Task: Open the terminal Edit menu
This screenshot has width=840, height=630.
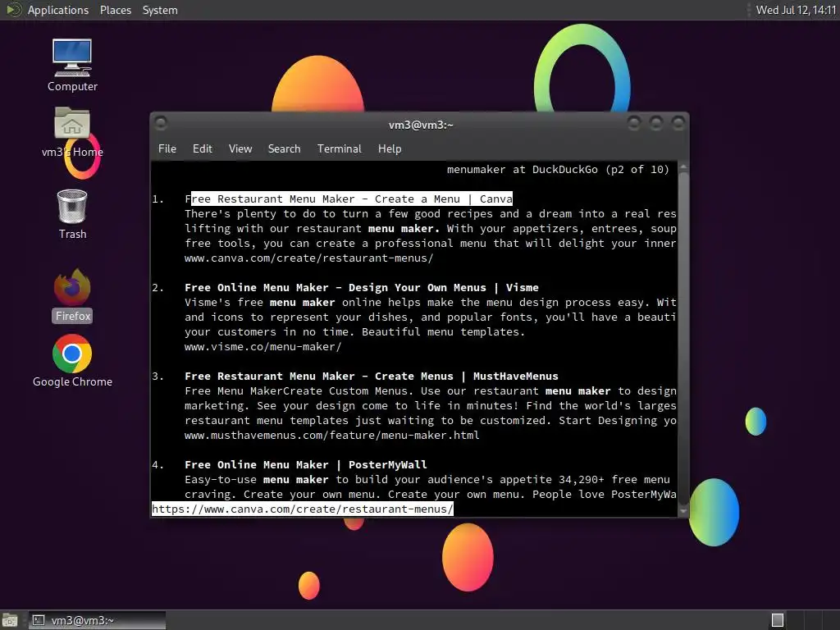Action: pyautogui.click(x=202, y=149)
